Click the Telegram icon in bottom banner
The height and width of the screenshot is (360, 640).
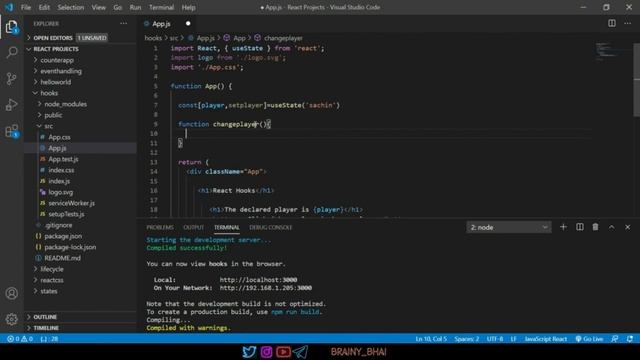(x=300, y=351)
